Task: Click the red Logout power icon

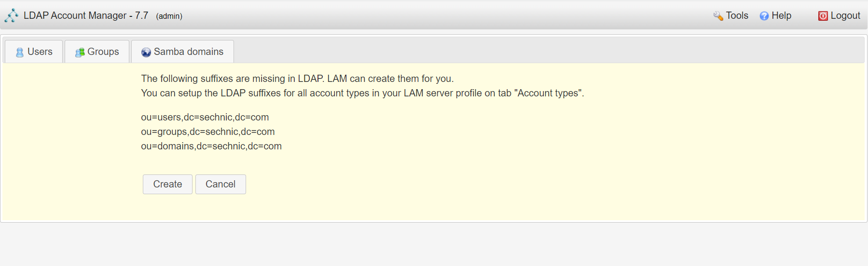Action: [823, 16]
